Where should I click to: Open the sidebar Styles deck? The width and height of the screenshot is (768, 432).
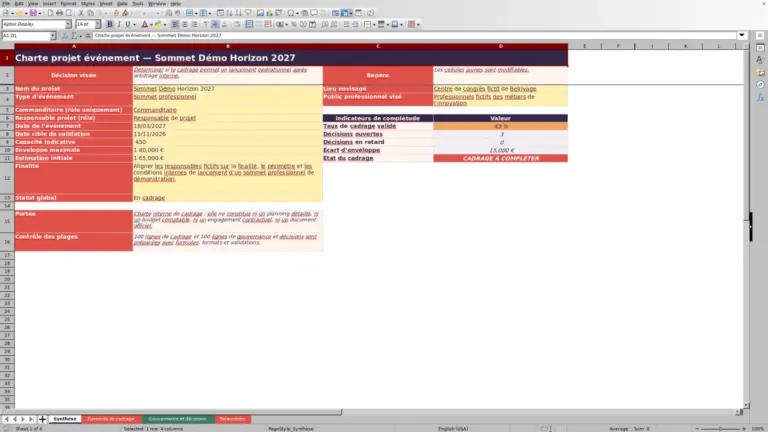tap(760, 60)
